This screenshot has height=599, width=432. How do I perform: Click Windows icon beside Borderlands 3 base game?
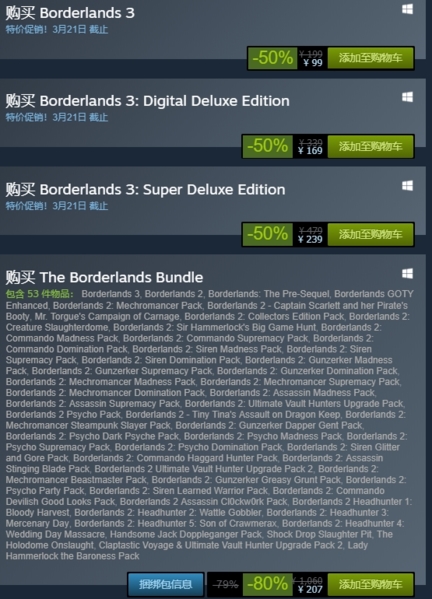pos(407,9)
